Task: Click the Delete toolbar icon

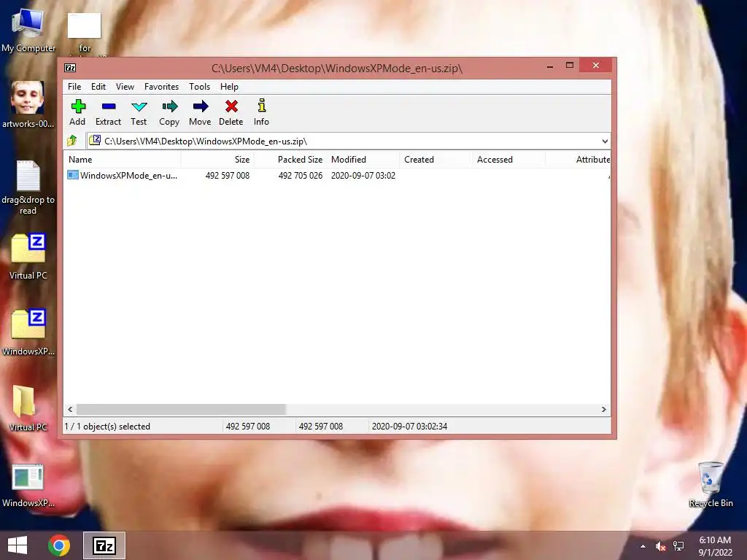Action: [x=231, y=112]
